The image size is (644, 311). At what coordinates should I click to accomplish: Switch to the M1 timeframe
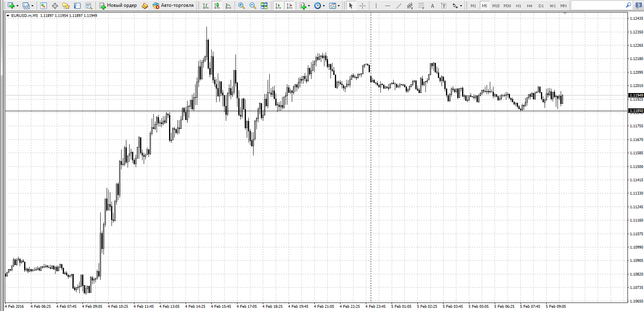(x=473, y=6)
